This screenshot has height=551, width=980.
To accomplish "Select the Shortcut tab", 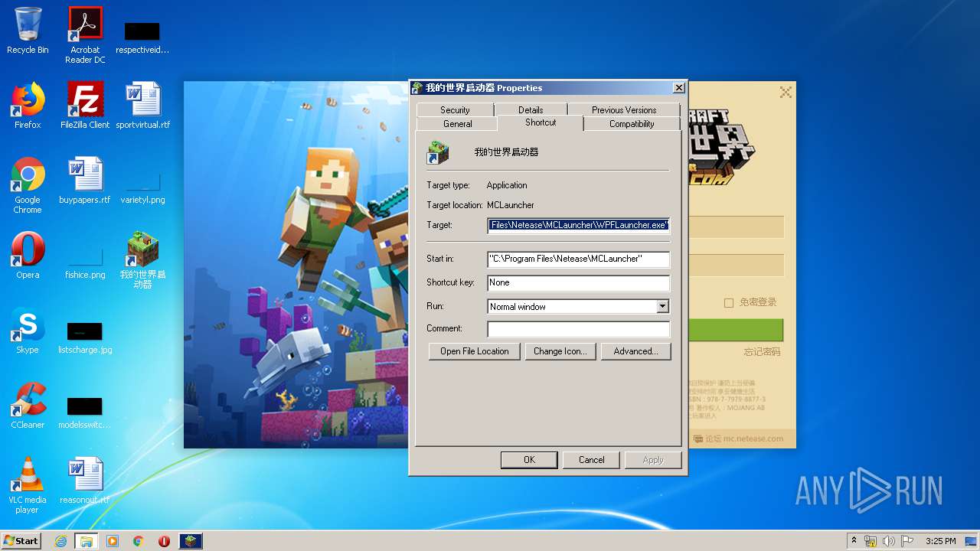I will click(541, 122).
